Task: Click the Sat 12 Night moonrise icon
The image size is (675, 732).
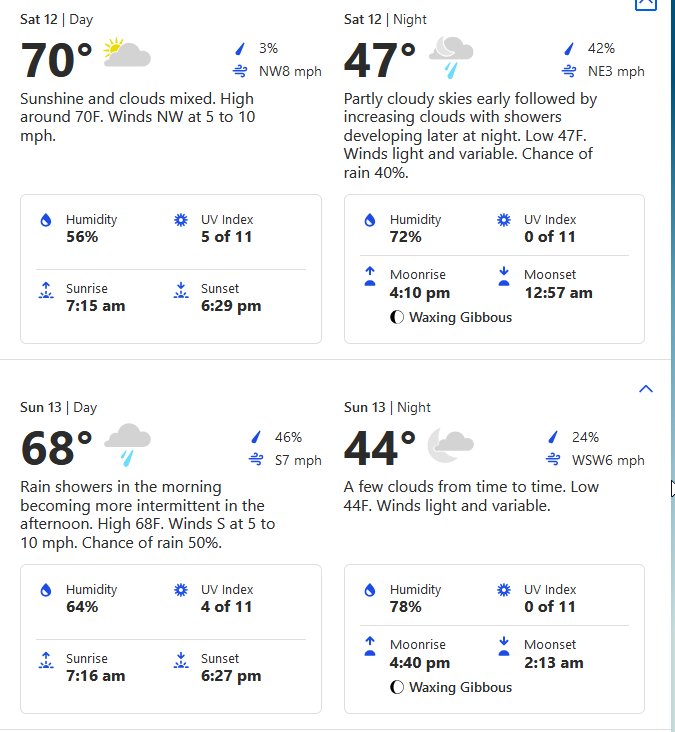Action: coord(370,276)
